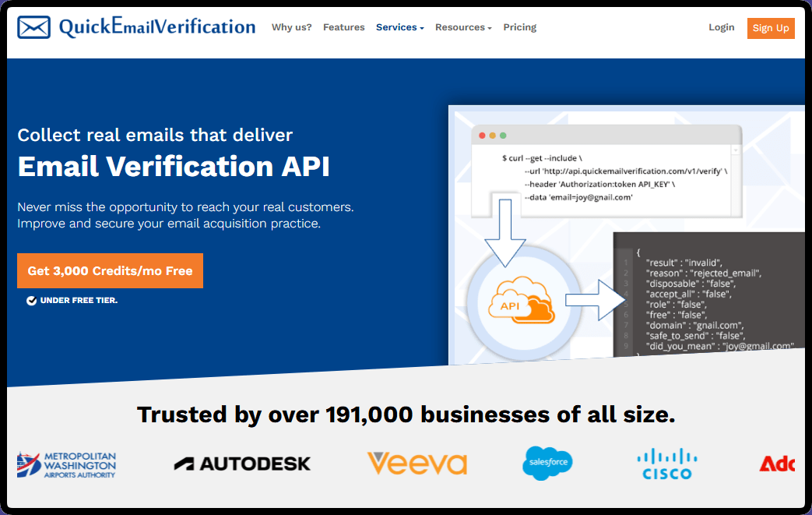Click the "did_you_mean" line in JSON response

[x=721, y=346]
